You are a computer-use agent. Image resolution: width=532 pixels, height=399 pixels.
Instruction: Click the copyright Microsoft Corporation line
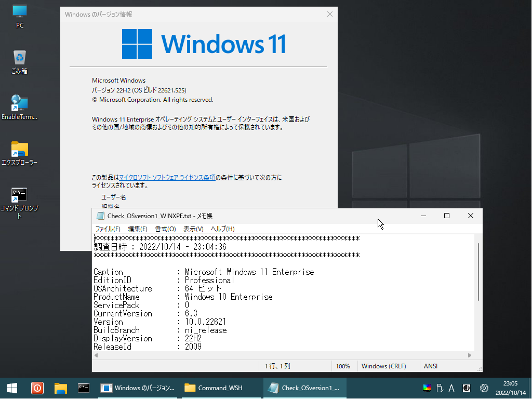(x=153, y=100)
